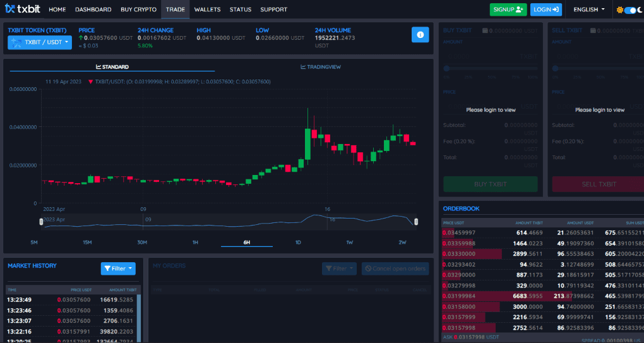Click the txbit logo

click(x=23, y=9)
